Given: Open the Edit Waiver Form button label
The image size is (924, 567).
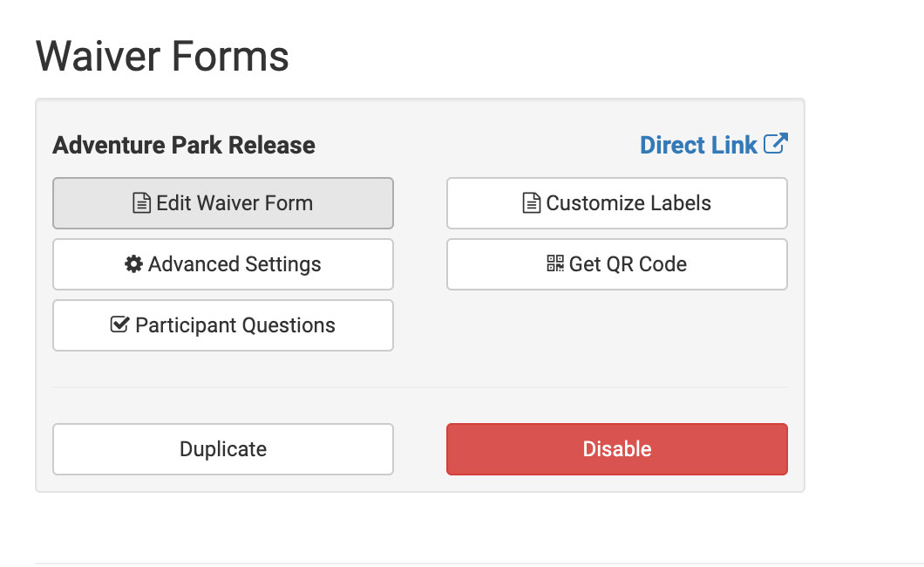Looking at the screenshot, I should click(234, 203).
